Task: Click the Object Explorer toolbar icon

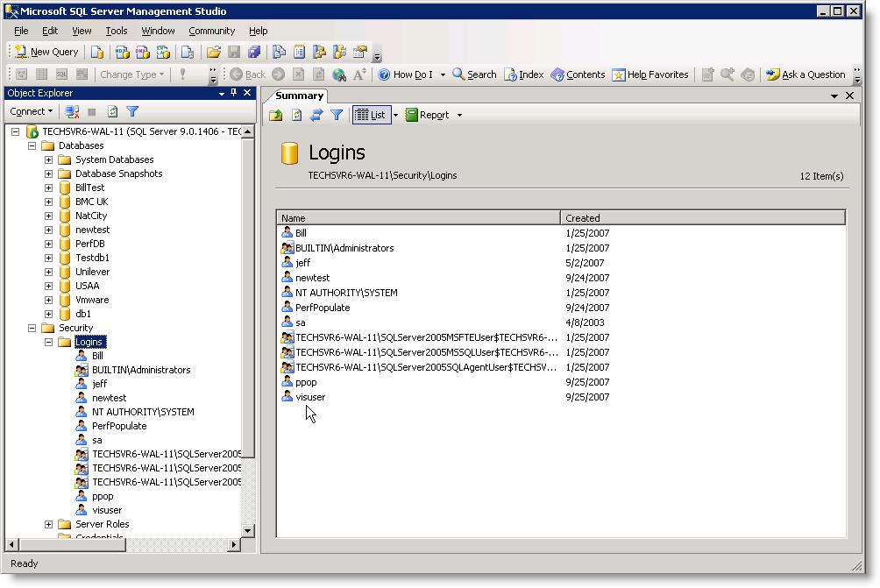Action: pos(319,53)
